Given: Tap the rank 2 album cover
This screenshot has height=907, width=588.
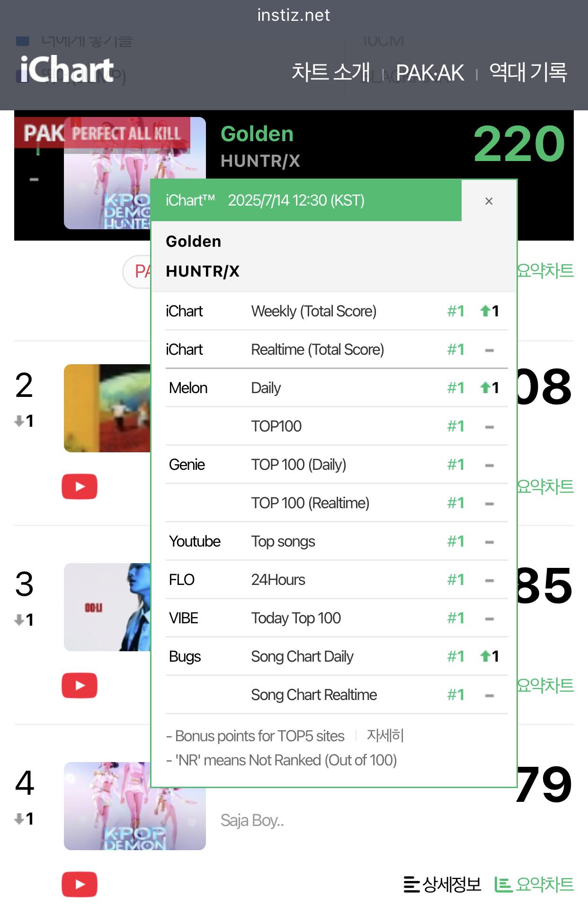Looking at the screenshot, I should 107,408.
